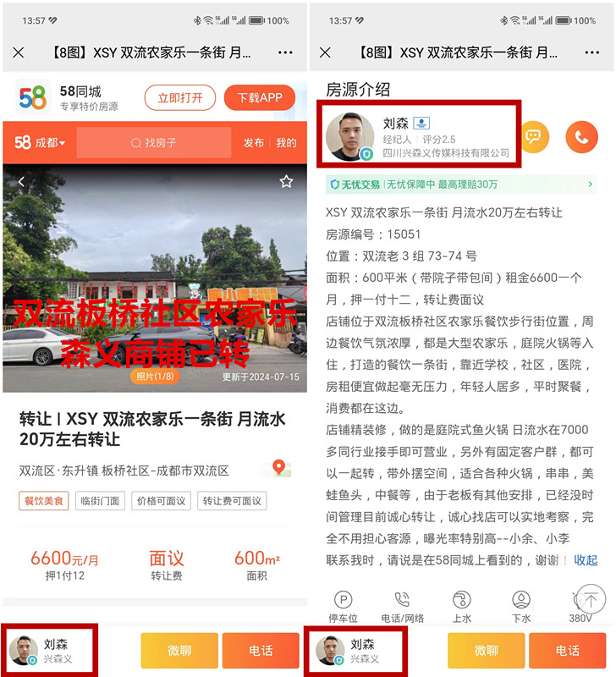This screenshot has width=616, height=677.
Task: Tap the orange round phone icon beside agent
Action: 581,136
